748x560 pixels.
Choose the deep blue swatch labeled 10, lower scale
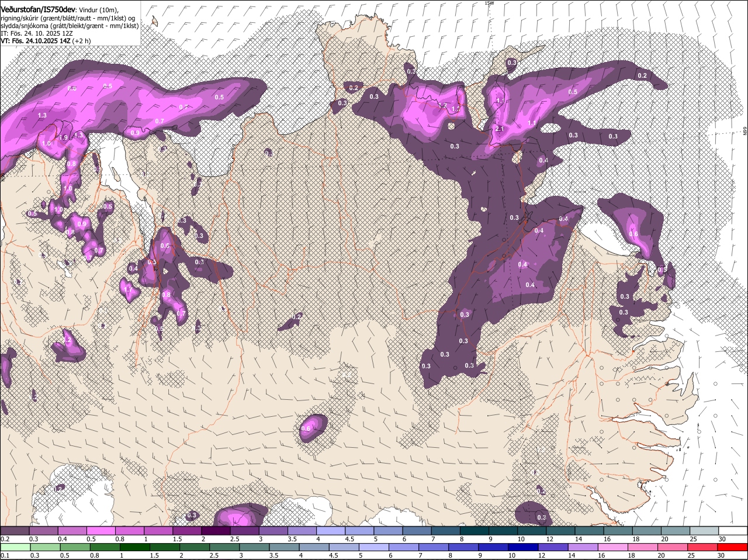[x=522, y=547]
